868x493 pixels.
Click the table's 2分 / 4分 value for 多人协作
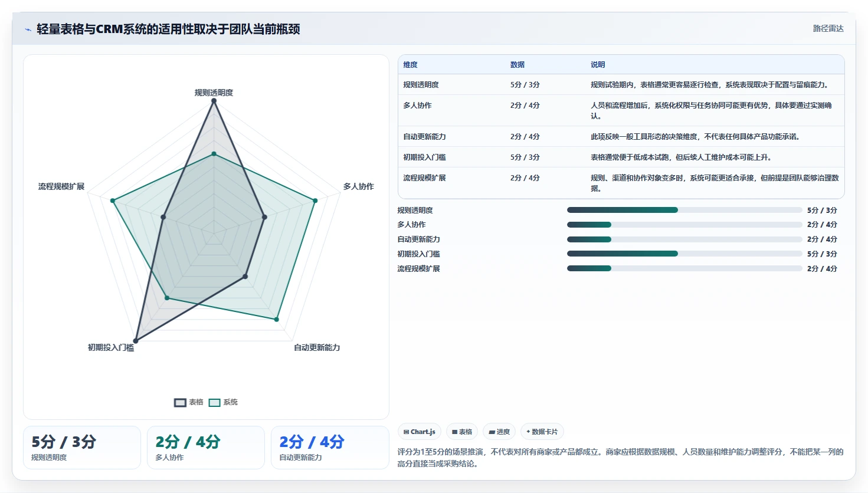pos(525,106)
